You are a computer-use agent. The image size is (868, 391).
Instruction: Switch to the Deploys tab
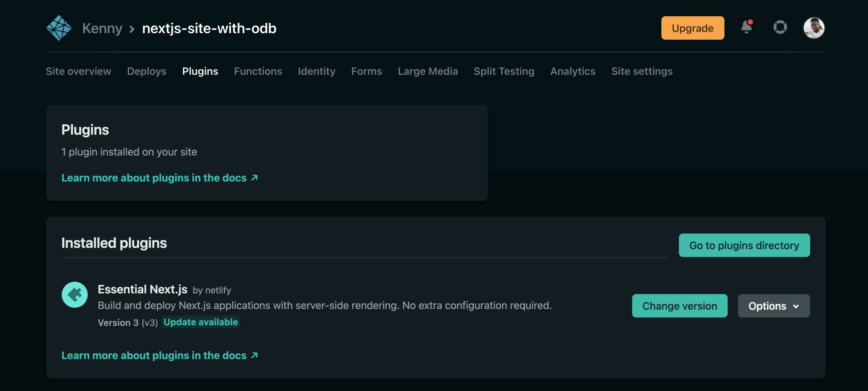147,71
